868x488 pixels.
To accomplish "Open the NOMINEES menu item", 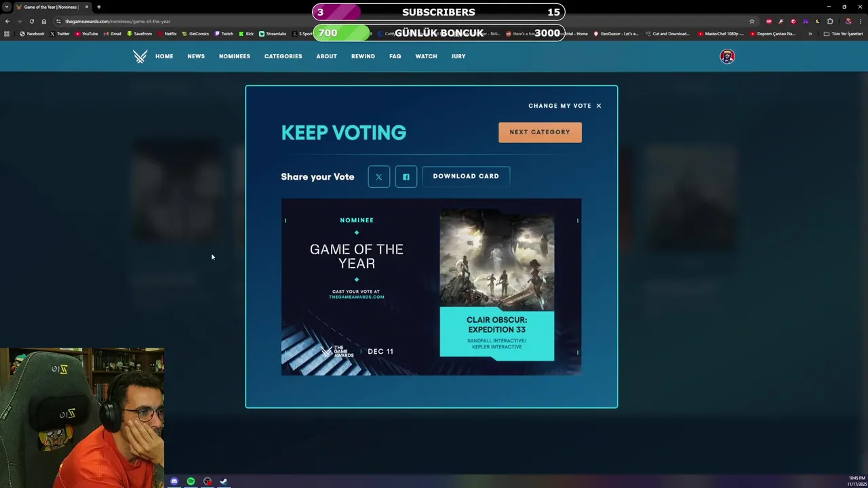I will [x=235, y=56].
